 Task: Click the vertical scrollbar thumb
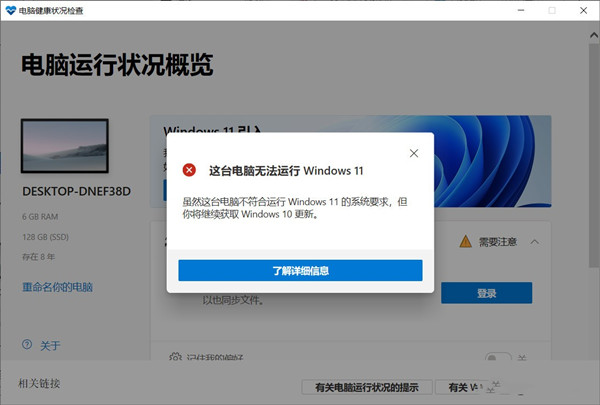[x=594, y=155]
